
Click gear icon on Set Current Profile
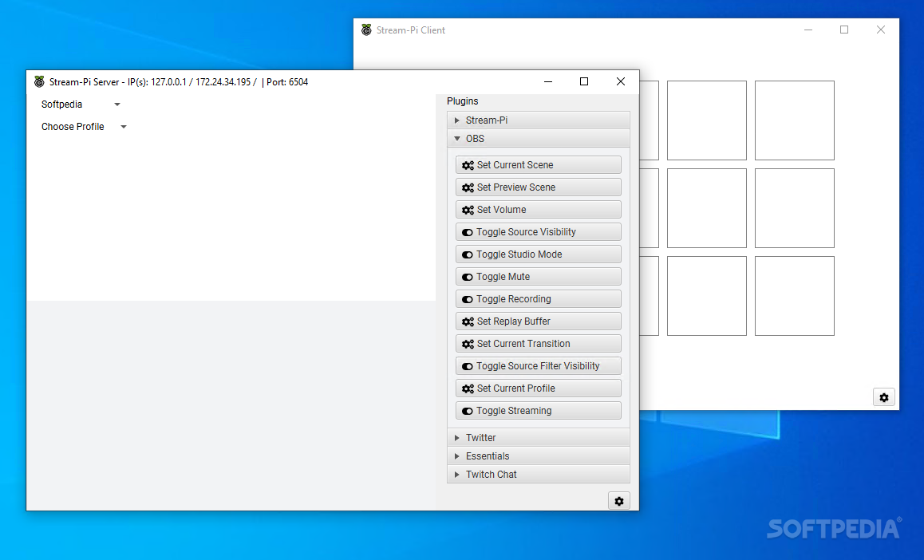click(x=468, y=388)
